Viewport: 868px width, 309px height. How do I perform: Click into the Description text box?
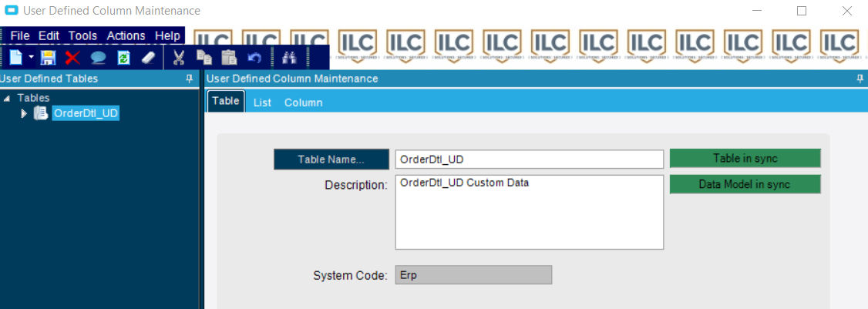(x=529, y=212)
